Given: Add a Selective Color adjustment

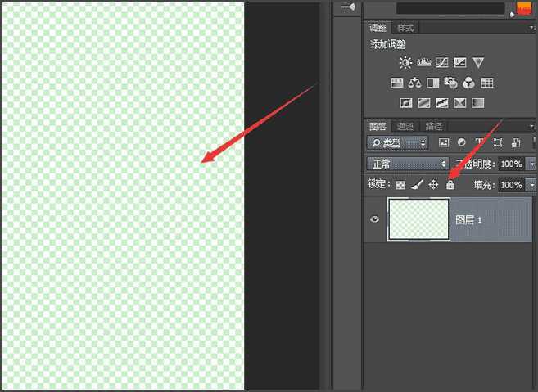Looking at the screenshot, I should (x=459, y=103).
